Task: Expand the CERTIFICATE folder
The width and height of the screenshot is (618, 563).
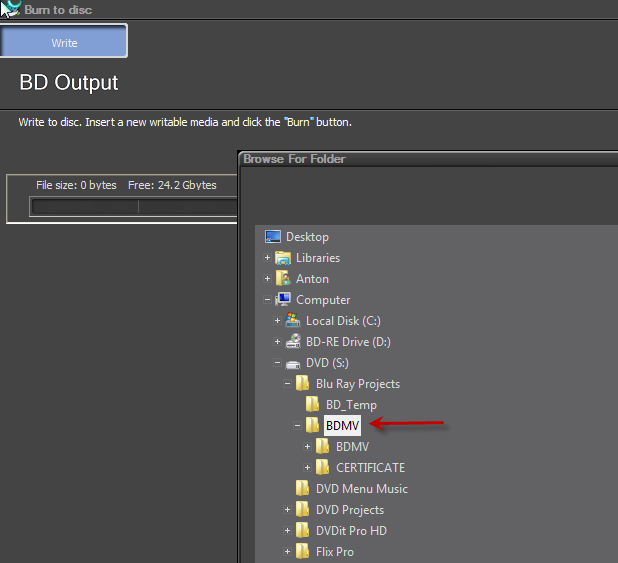Action: pyautogui.click(x=307, y=467)
